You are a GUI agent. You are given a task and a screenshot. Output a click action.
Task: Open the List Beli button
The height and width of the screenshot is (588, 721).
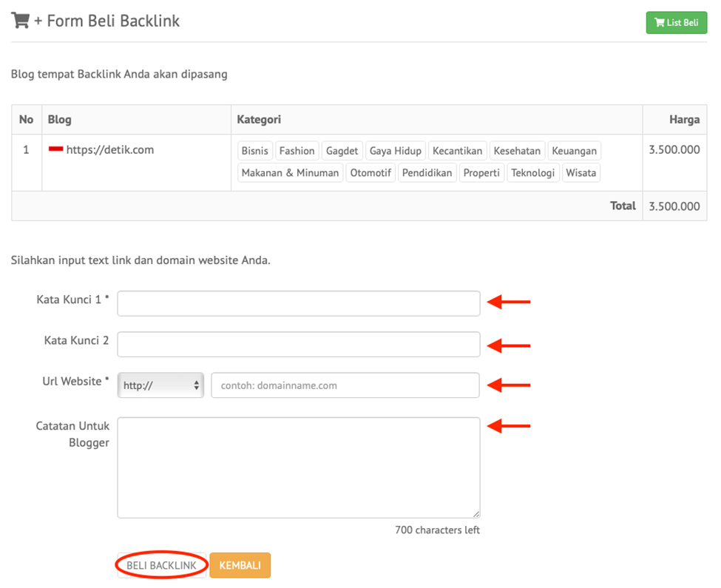point(676,22)
